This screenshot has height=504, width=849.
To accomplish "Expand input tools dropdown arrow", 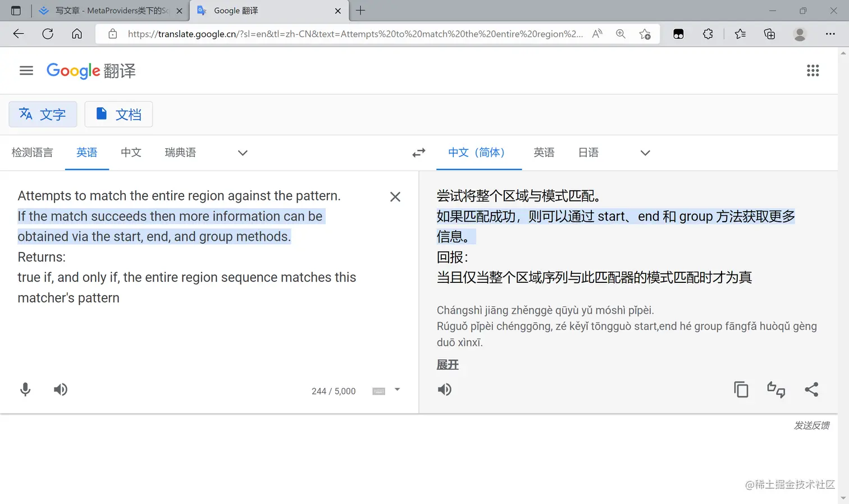I will coord(397,390).
